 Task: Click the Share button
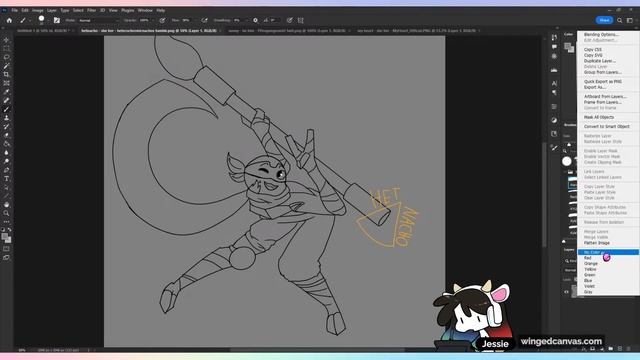(x=604, y=20)
